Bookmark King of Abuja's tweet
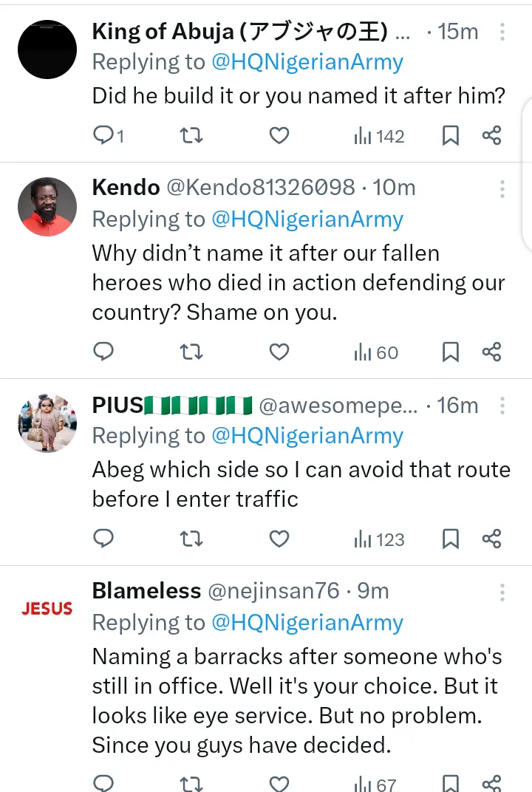 pyautogui.click(x=450, y=135)
